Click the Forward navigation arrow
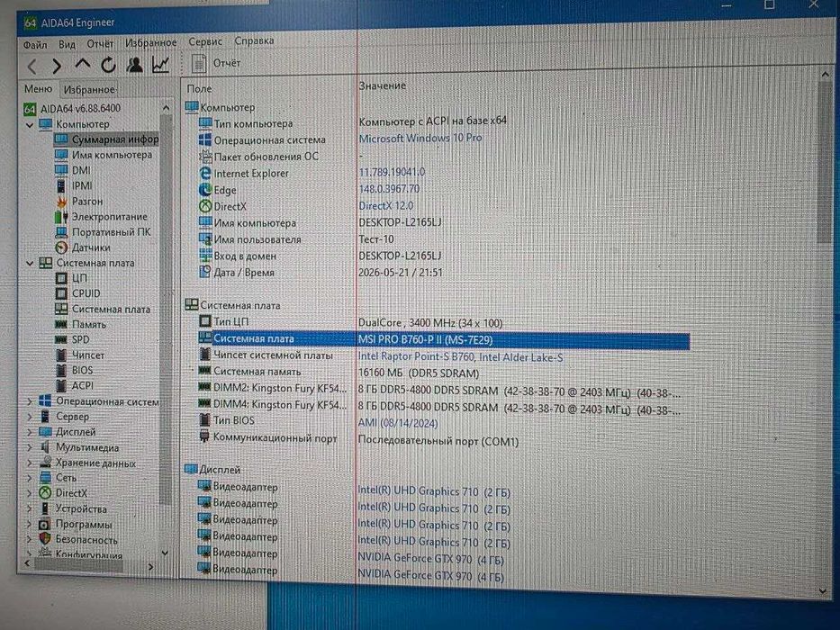The height and width of the screenshot is (630, 840). pyautogui.click(x=57, y=66)
